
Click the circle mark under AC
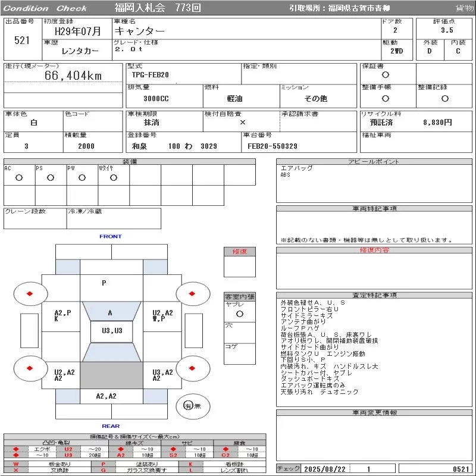(x=19, y=177)
